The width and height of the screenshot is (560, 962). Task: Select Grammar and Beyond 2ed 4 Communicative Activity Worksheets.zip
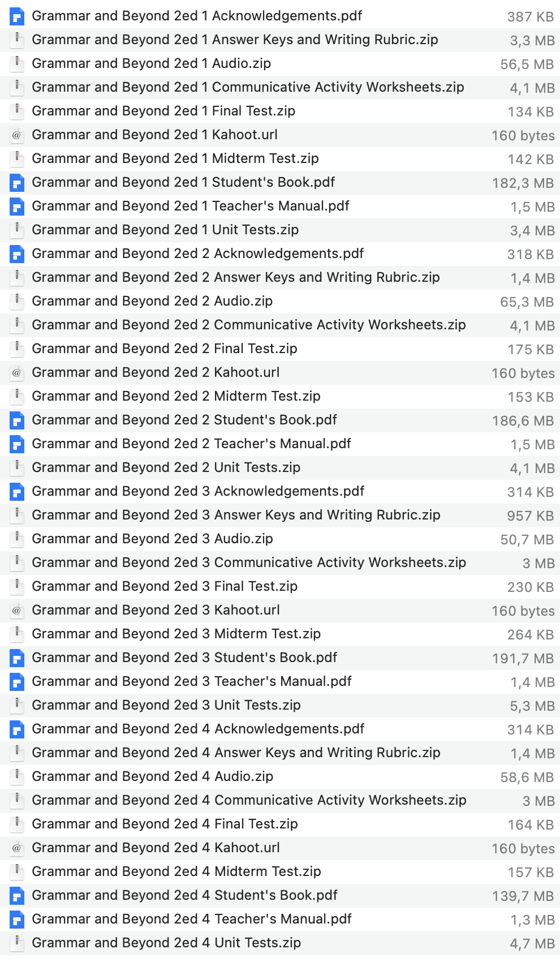249,800
